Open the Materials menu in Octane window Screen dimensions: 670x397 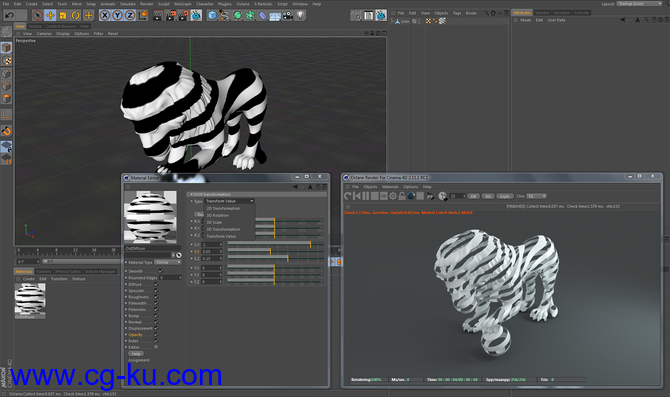(390, 187)
